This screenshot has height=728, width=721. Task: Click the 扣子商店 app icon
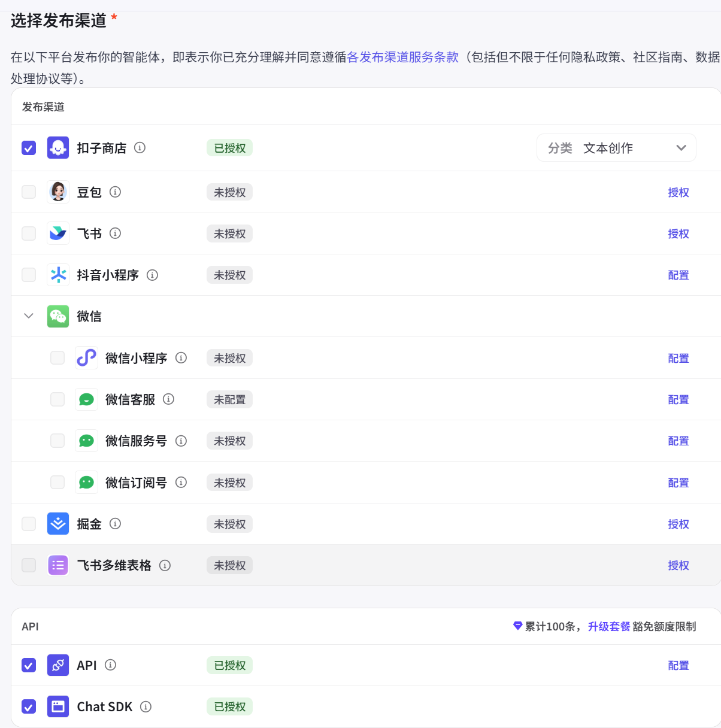(x=58, y=147)
